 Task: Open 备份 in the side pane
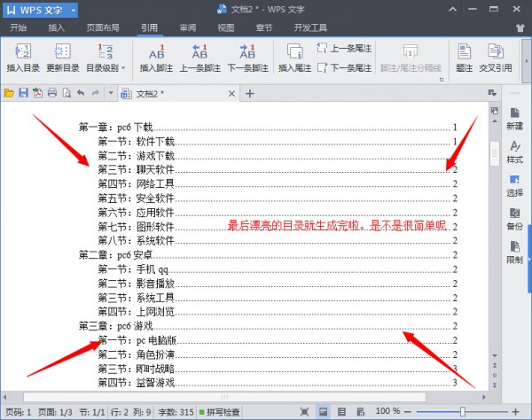(x=514, y=219)
